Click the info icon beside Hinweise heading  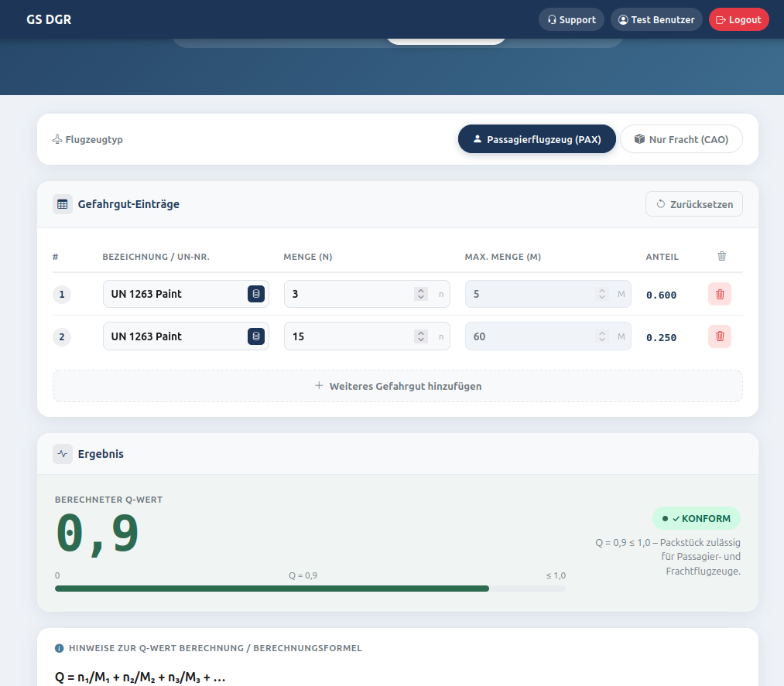tap(59, 648)
